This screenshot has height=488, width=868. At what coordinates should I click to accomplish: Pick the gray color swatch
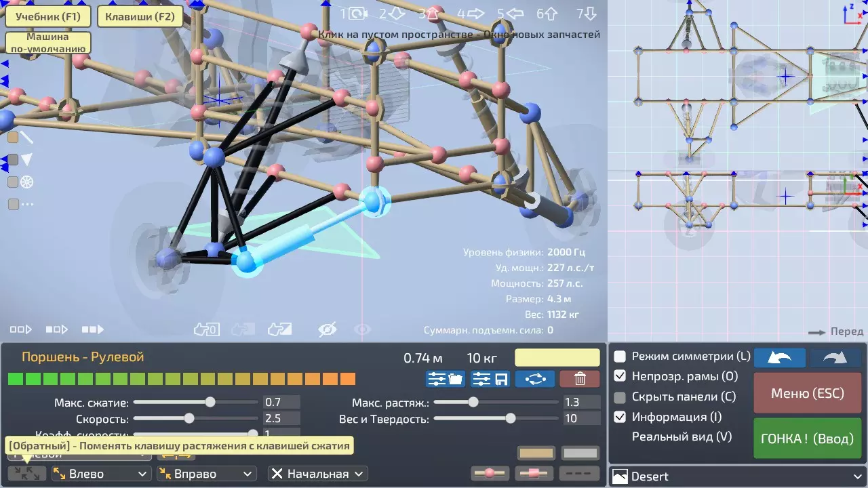(581, 453)
